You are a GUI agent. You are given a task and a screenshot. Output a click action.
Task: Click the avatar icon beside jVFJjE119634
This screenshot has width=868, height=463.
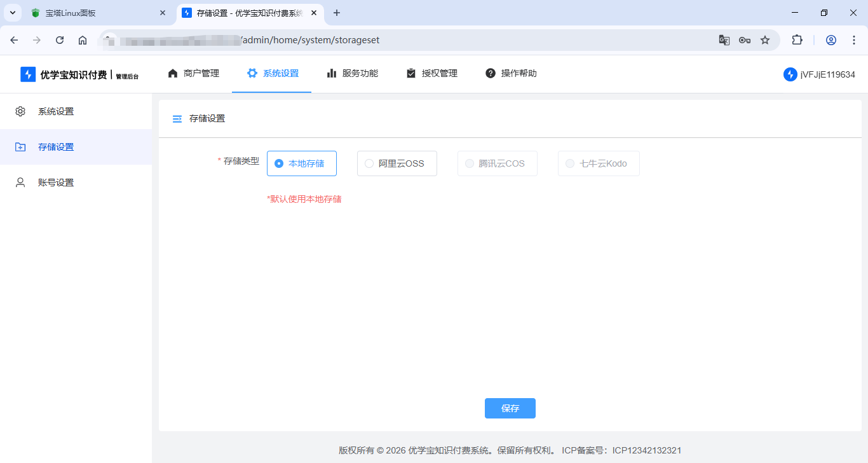click(x=790, y=74)
